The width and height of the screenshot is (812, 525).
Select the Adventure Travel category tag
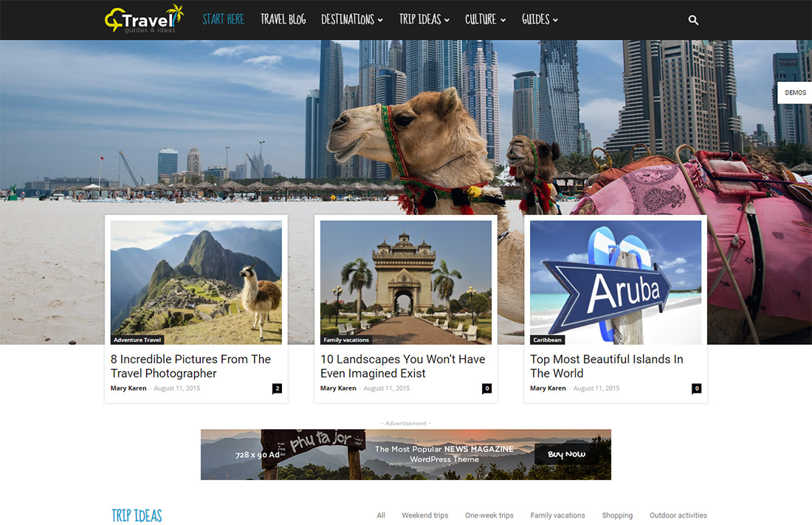(137, 340)
